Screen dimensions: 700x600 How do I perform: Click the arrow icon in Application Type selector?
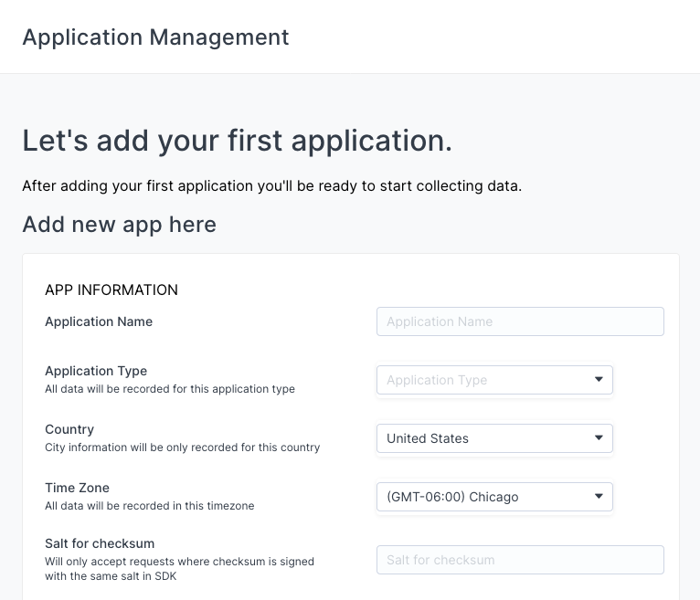click(599, 380)
